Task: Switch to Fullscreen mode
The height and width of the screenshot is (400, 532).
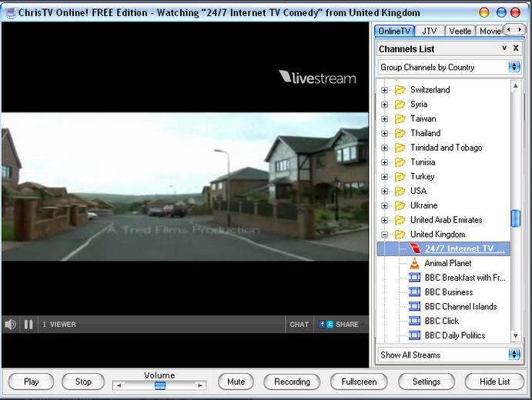Action: coord(359,382)
